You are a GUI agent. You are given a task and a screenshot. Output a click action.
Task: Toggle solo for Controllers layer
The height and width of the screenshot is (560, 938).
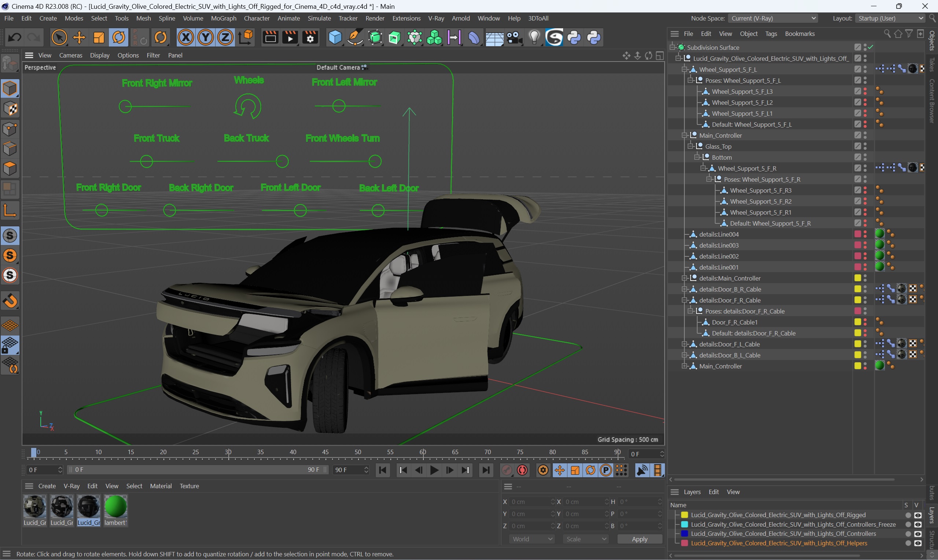coord(908,534)
